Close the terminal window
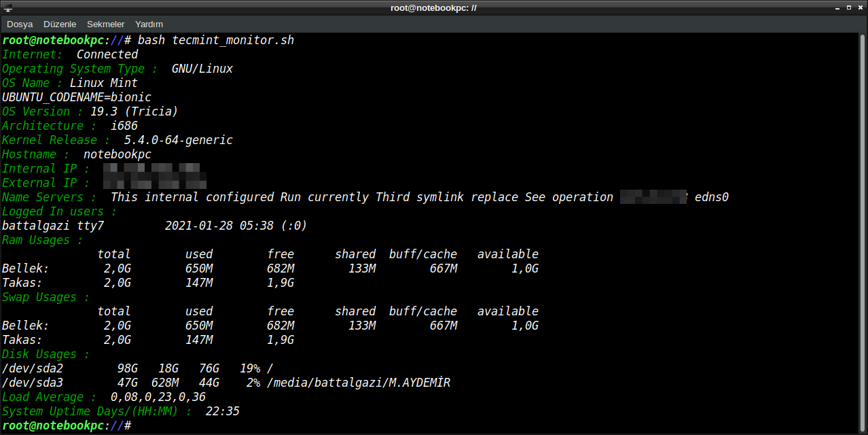 click(859, 7)
